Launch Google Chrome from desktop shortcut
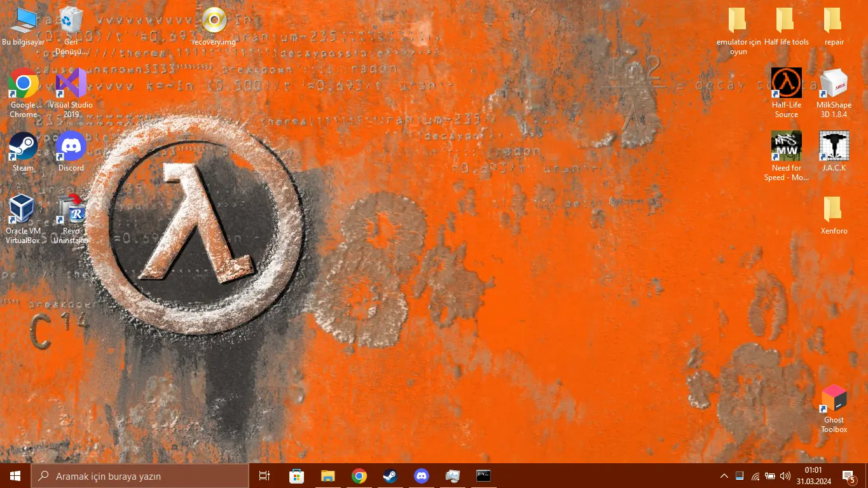The height and width of the screenshot is (488, 868). coord(24,94)
